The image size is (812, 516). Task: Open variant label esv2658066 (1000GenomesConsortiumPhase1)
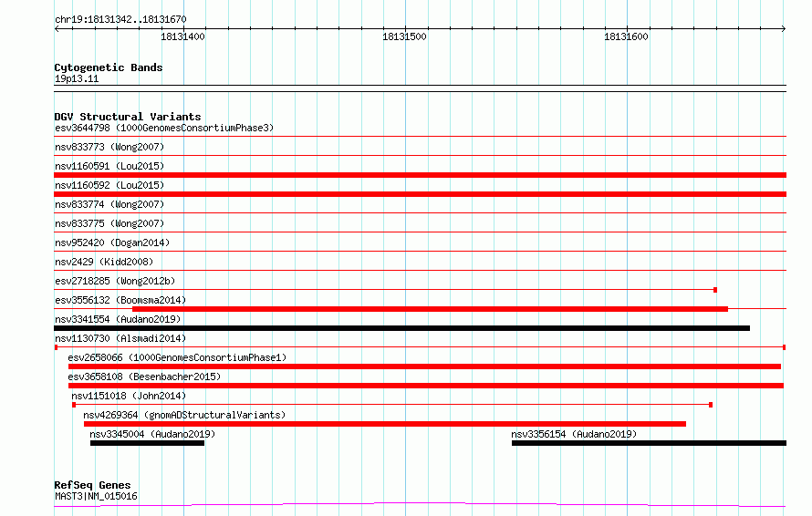(x=177, y=357)
